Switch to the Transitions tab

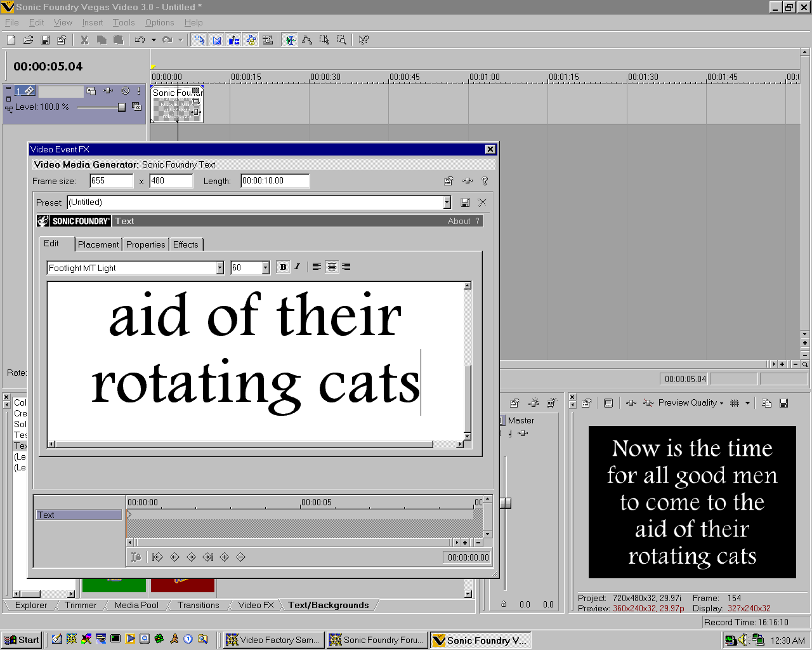click(198, 605)
